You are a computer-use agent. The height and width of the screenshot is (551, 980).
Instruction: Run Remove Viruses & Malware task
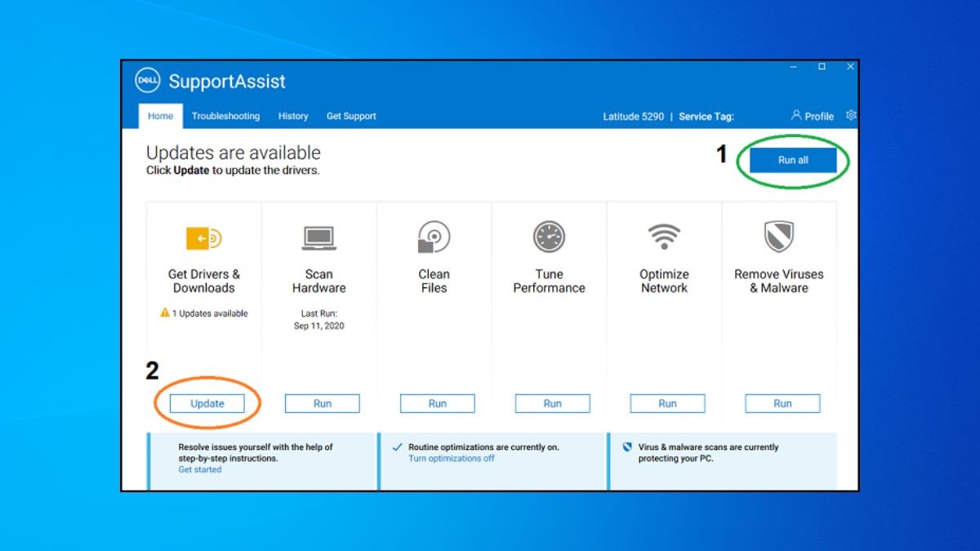pyautogui.click(x=782, y=403)
